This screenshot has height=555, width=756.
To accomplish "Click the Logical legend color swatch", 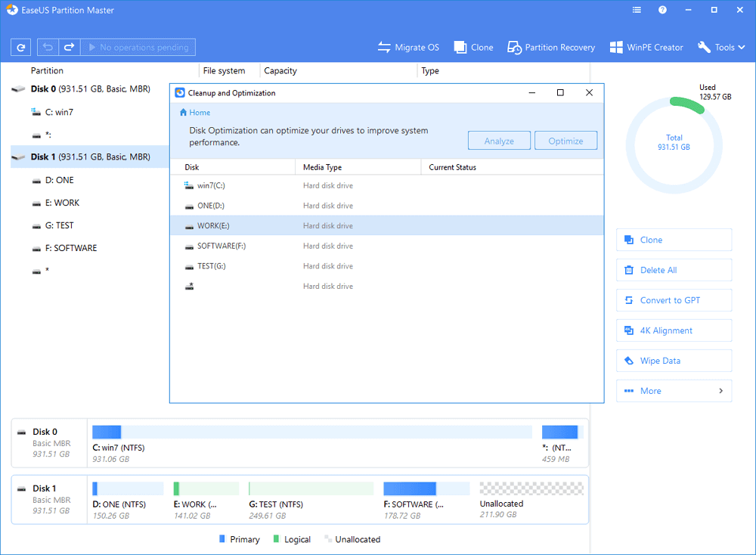I will click(x=276, y=538).
